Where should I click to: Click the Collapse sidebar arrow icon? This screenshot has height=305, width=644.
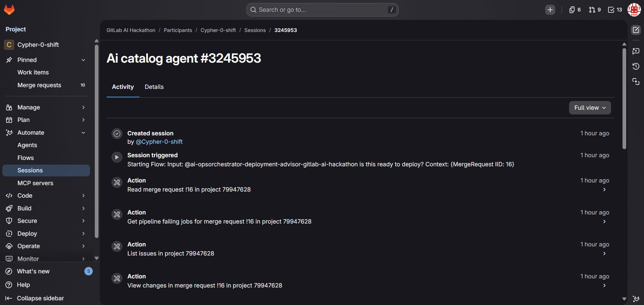pyautogui.click(x=9, y=298)
